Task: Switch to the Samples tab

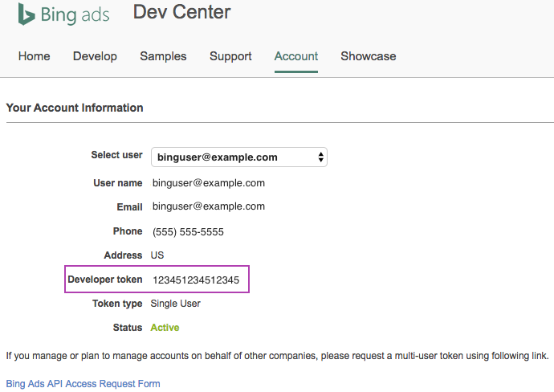Action: point(163,56)
